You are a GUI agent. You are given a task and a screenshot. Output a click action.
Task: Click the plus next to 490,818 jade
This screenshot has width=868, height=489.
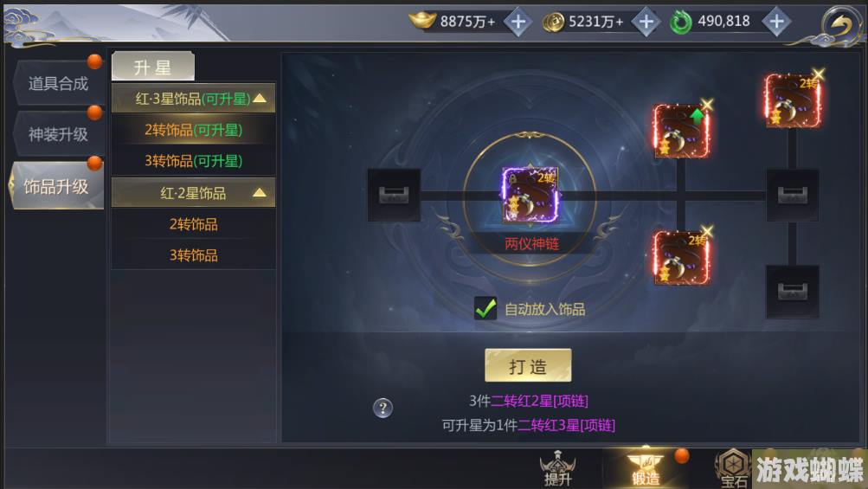pos(776,23)
